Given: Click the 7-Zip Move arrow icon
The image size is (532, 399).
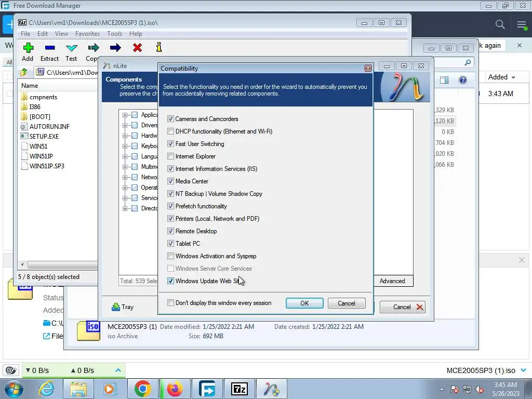Looking at the screenshot, I should click(115, 48).
